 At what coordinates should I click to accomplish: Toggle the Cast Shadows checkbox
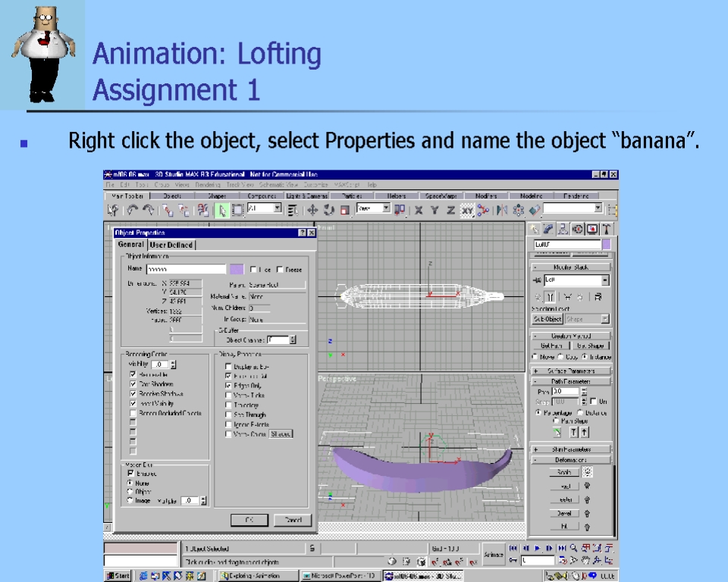tap(133, 384)
